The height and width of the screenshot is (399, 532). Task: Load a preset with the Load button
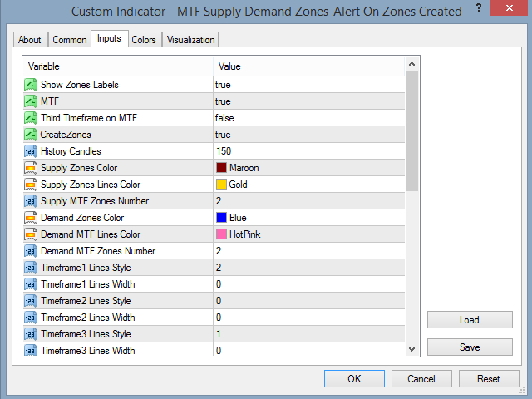[x=470, y=320]
